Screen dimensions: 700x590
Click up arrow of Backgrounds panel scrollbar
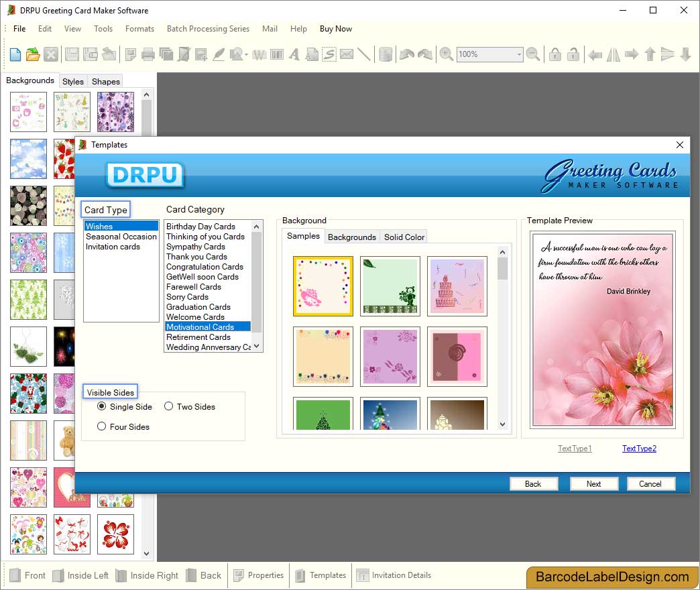(x=146, y=95)
